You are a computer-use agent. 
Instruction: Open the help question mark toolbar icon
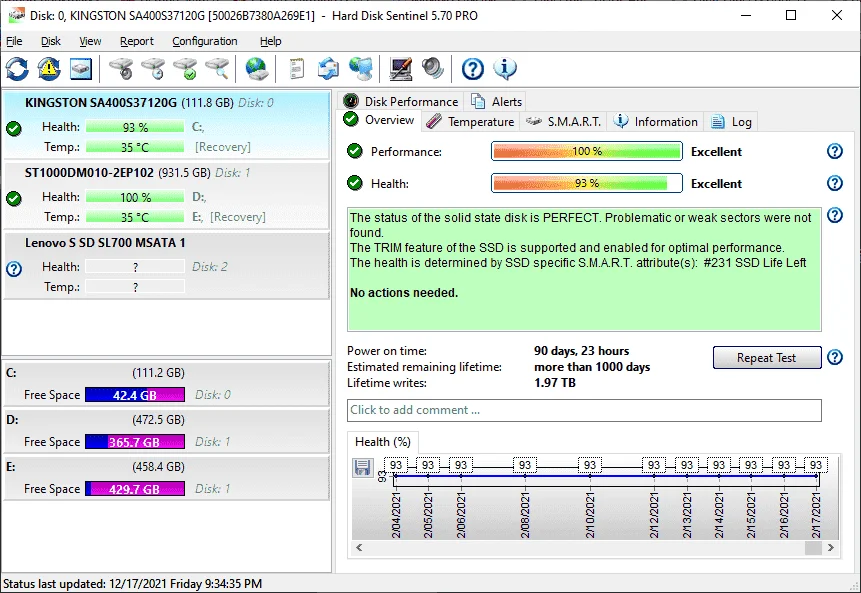pyautogui.click(x=473, y=69)
